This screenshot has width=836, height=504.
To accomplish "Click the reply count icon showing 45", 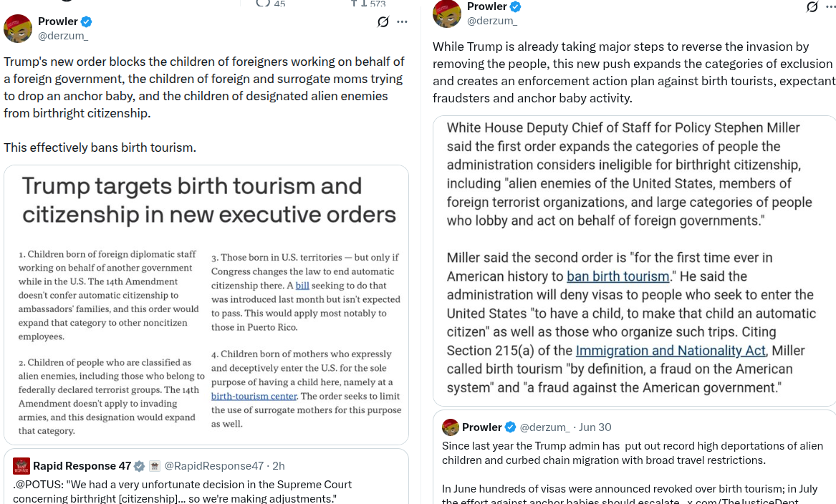I will [263, 3].
